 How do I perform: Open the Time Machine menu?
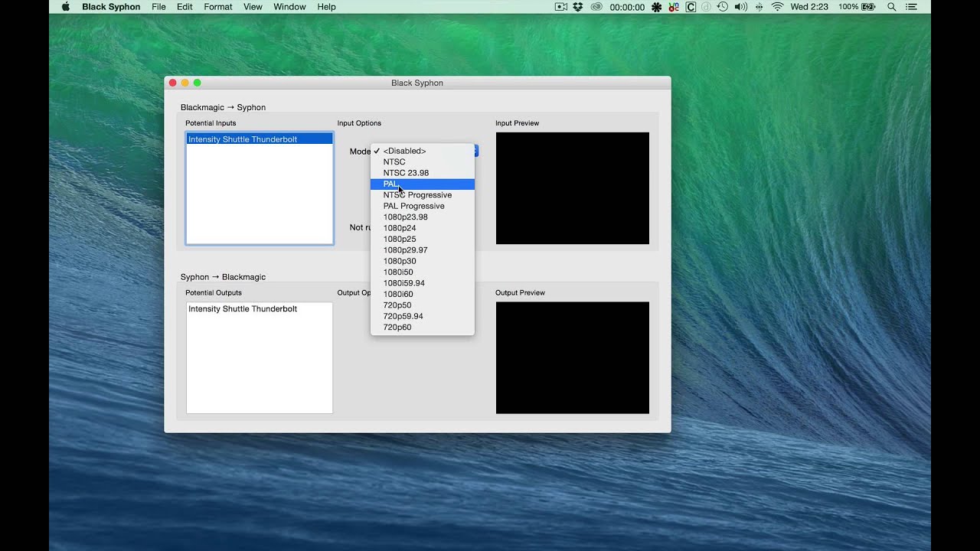click(x=722, y=7)
